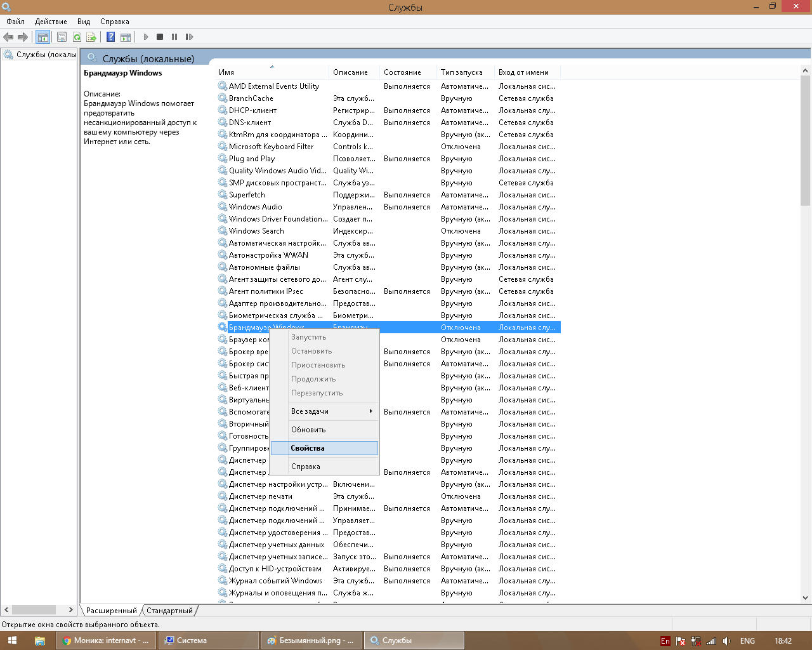Click the Windows Start button

[x=12, y=640]
